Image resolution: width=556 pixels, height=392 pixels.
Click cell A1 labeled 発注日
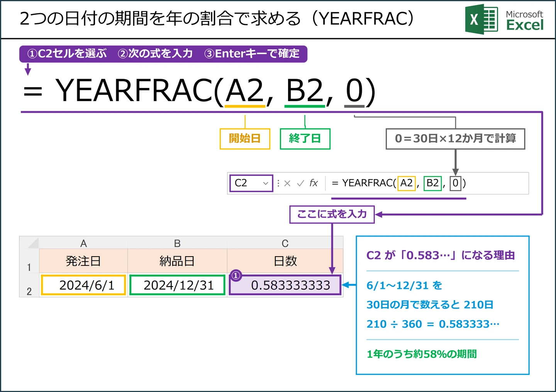point(83,261)
